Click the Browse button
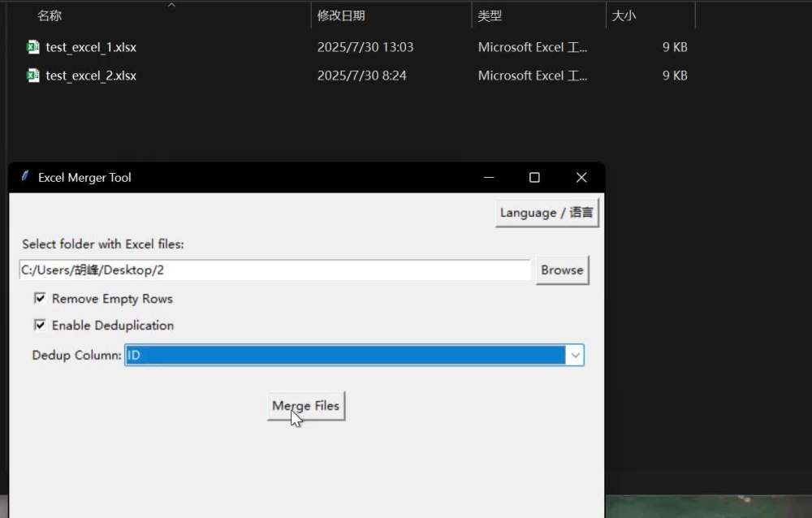This screenshot has height=518, width=812. click(562, 270)
